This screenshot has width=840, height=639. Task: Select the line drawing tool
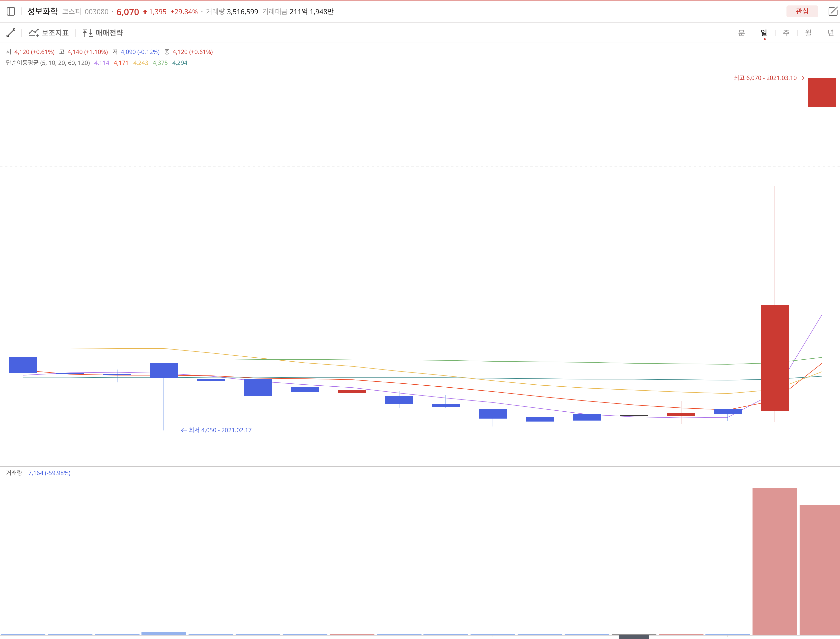point(11,33)
